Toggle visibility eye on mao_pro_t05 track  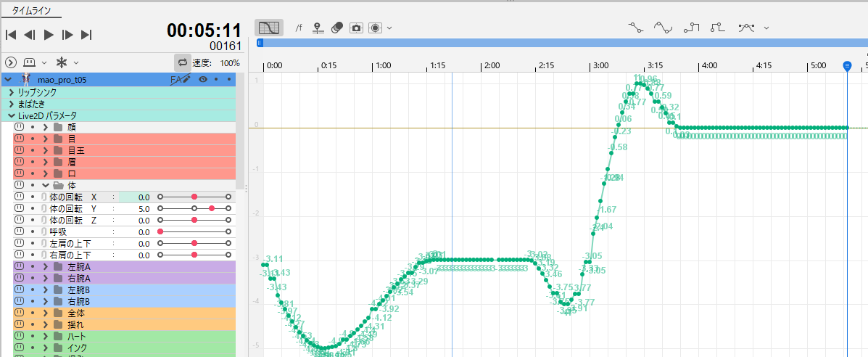(203, 79)
